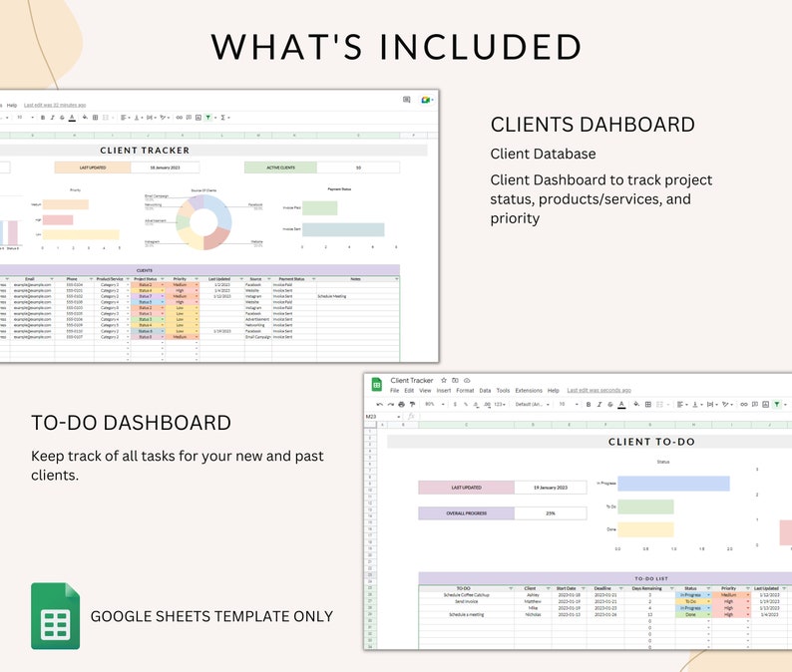
Task: Open the Deadline column filter in To-Do list
Action: [x=620, y=588]
